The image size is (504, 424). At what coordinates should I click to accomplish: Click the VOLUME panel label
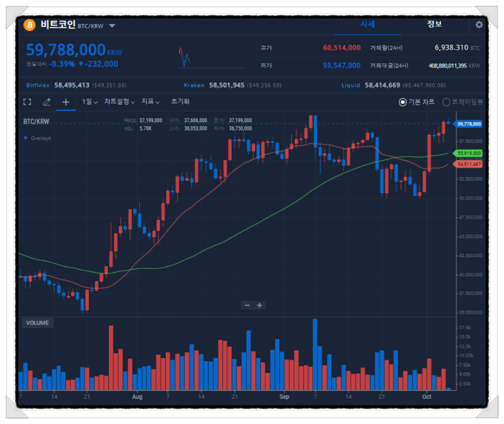click(38, 323)
